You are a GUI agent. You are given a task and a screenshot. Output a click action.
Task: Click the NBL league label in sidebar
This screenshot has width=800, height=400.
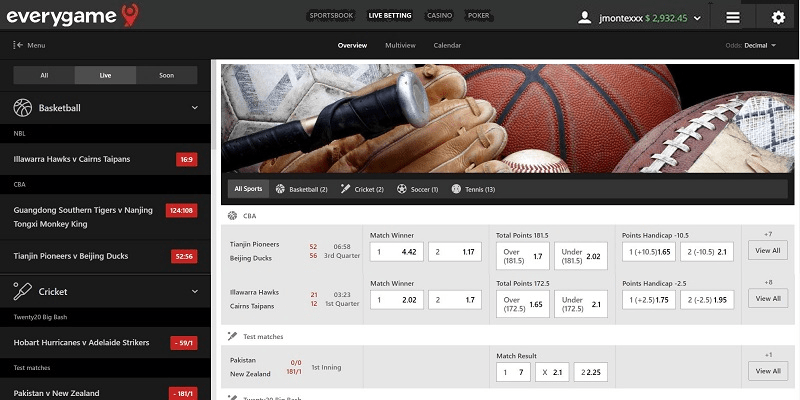point(19,134)
